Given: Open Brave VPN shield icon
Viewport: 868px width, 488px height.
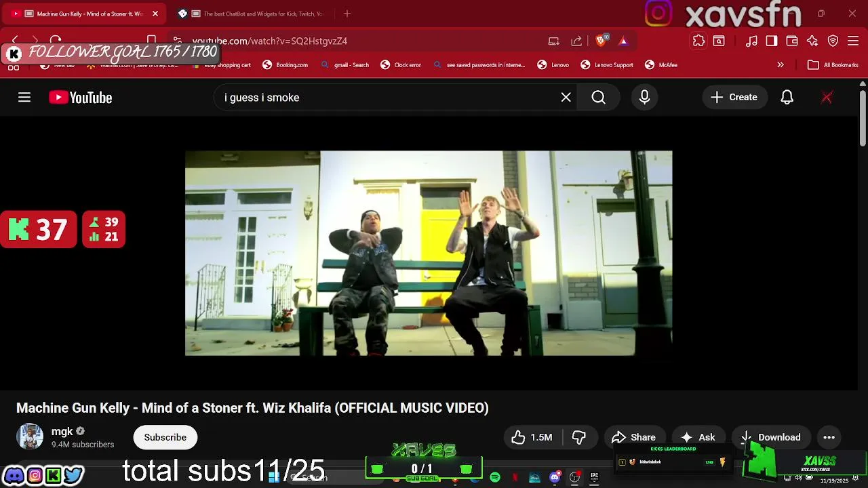Looking at the screenshot, I should [833, 41].
